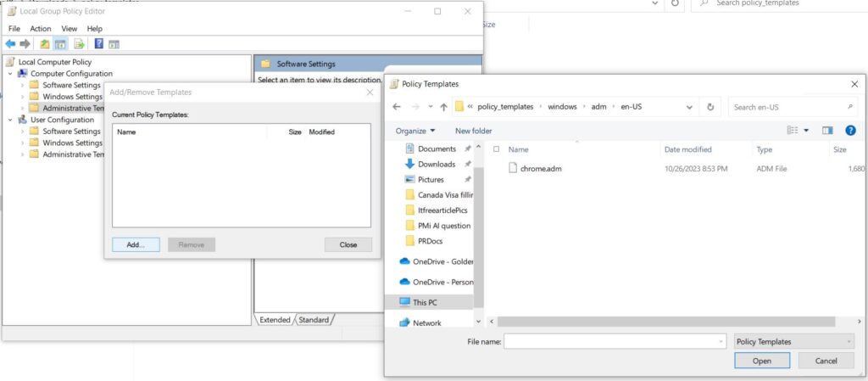Click the Back arrow in Group Policy toolbar

(x=10, y=44)
